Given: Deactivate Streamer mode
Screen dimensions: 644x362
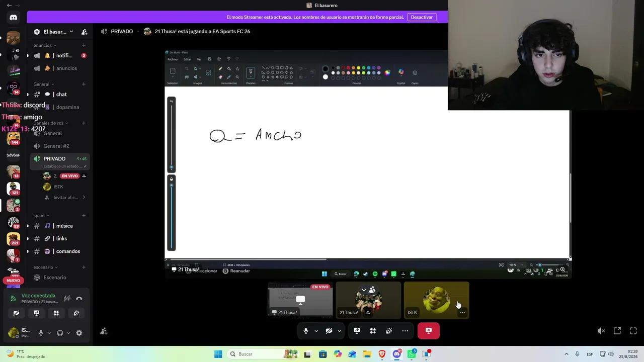Looking at the screenshot, I should [x=422, y=17].
